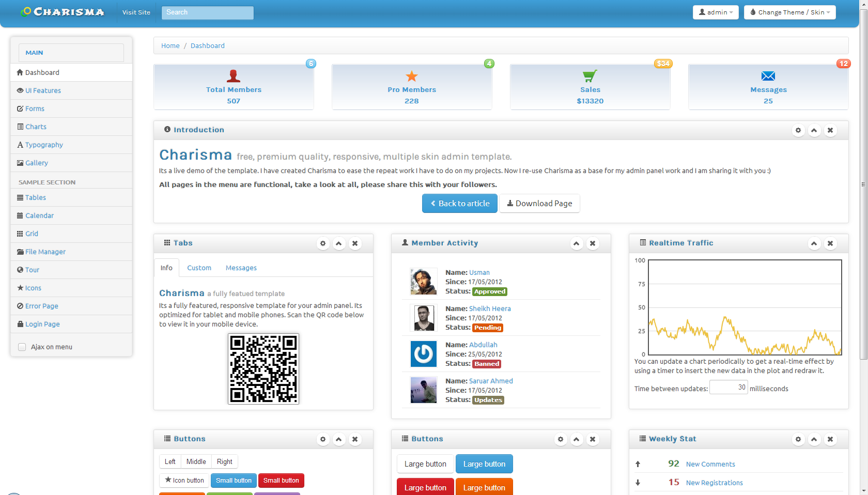Open Typography in sidebar
868x495 pixels.
pyautogui.click(x=71, y=145)
